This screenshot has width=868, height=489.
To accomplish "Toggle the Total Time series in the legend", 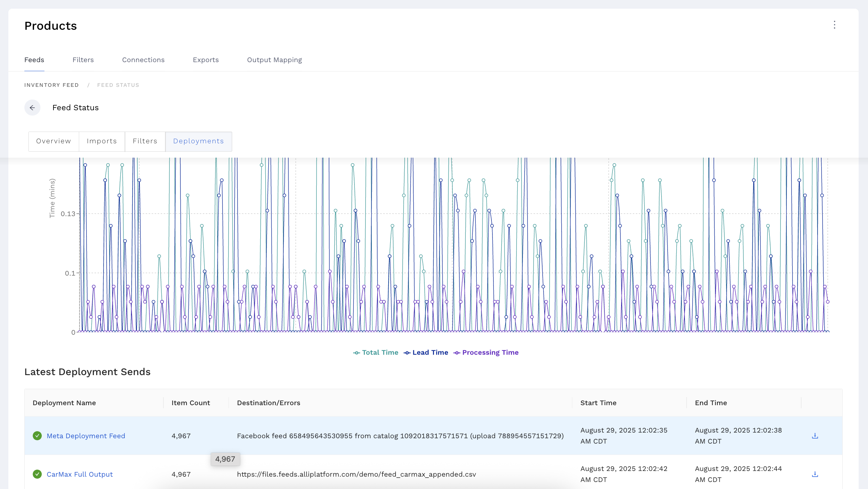I will (376, 352).
